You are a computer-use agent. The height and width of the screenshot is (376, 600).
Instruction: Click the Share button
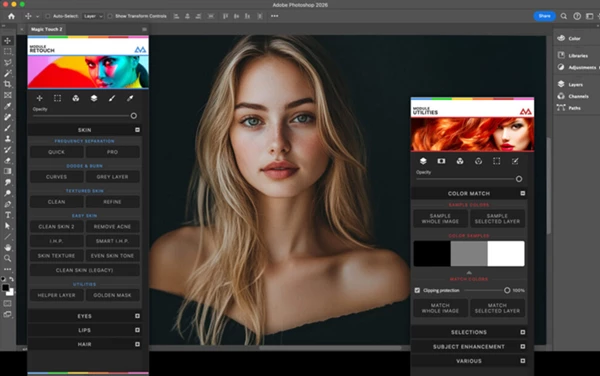click(545, 16)
